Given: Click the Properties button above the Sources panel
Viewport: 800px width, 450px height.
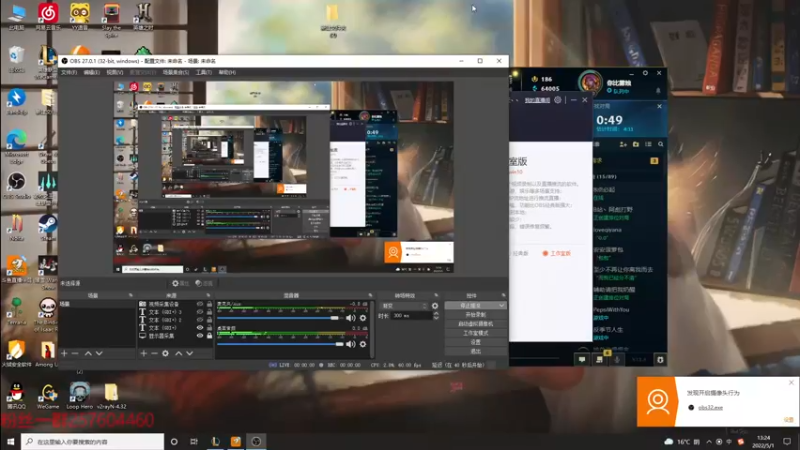Looking at the screenshot, I should [181, 283].
